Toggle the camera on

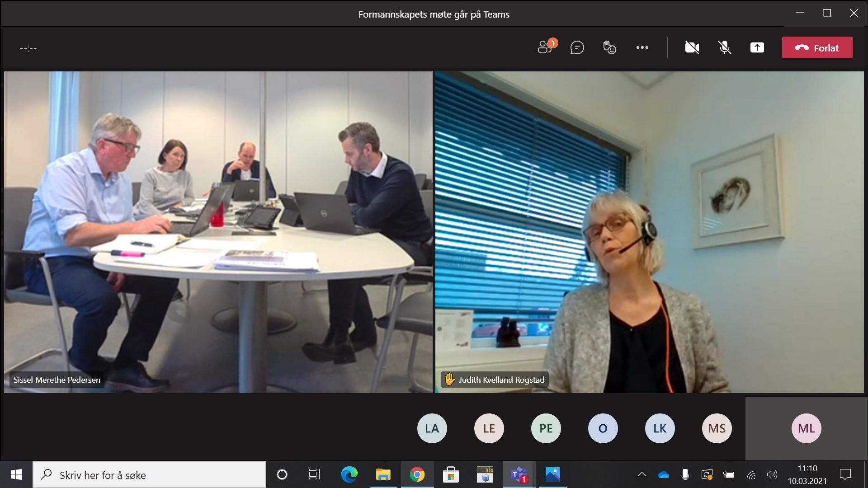coord(692,47)
